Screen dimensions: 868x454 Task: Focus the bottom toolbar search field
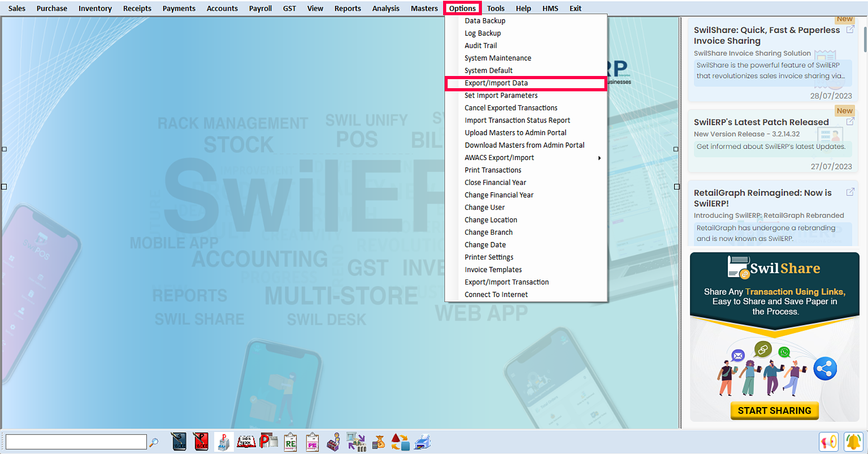pyautogui.click(x=76, y=442)
